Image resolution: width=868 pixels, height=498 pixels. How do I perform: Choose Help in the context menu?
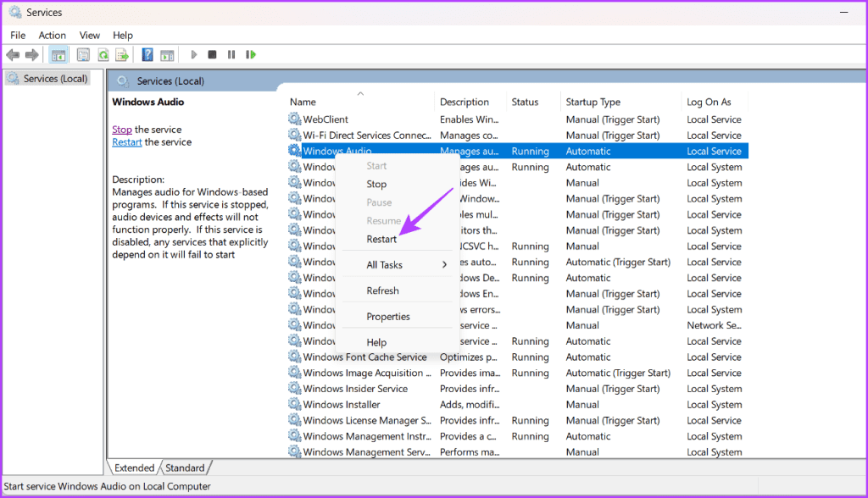click(376, 342)
